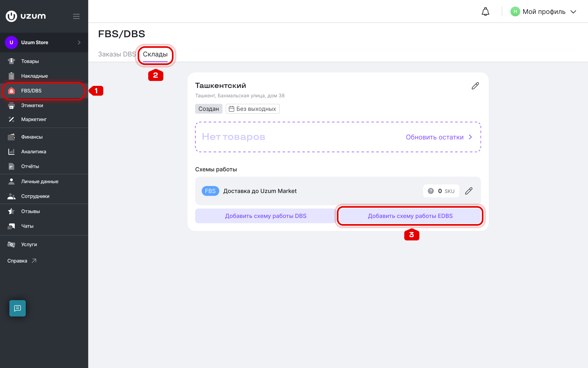
Task: Click the FBS scheme badge
Action: coord(210,191)
